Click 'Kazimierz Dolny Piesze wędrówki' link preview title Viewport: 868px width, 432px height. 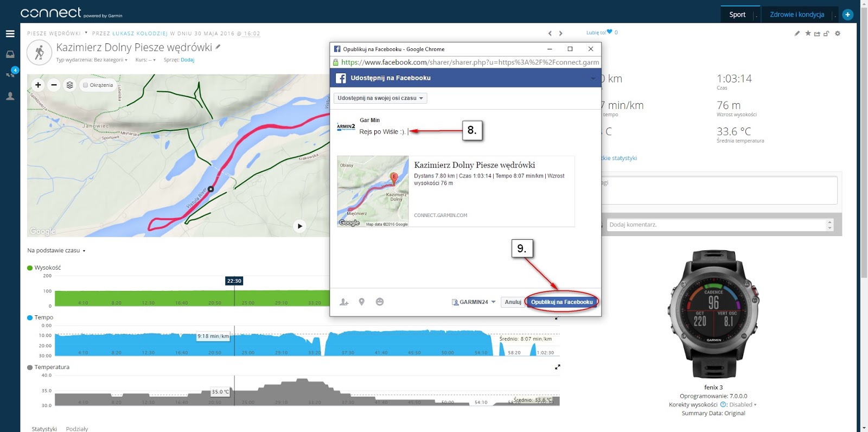click(x=474, y=165)
